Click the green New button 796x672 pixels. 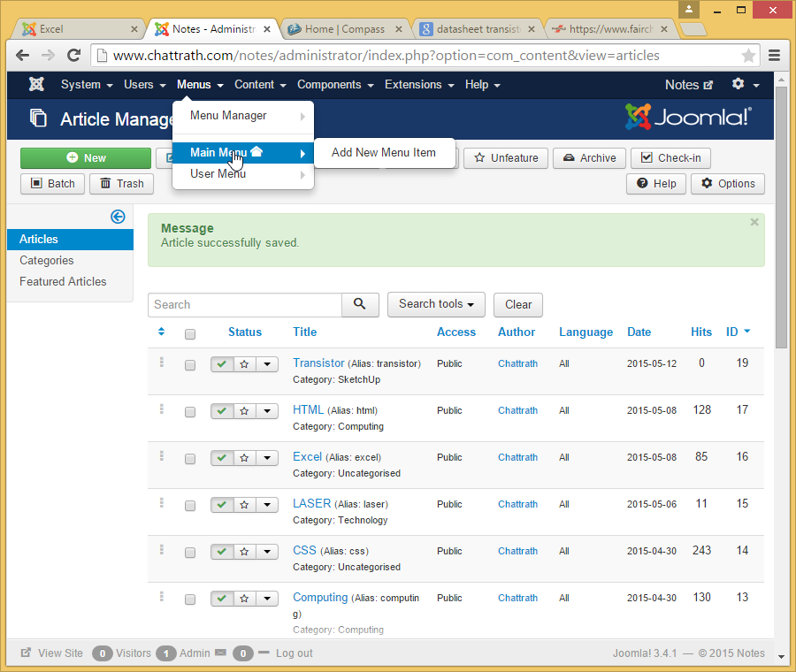click(86, 158)
